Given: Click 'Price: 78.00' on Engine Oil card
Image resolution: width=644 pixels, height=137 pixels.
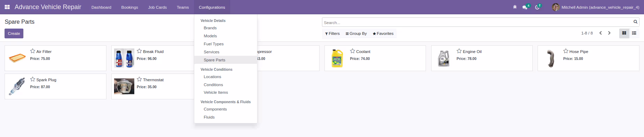Looking at the screenshot, I should [466, 59].
